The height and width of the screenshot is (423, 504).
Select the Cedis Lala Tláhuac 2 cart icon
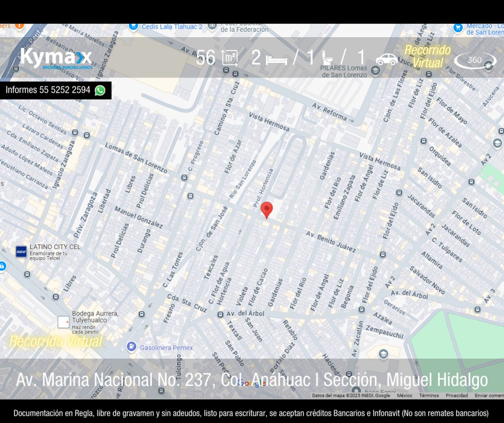pos(133,26)
